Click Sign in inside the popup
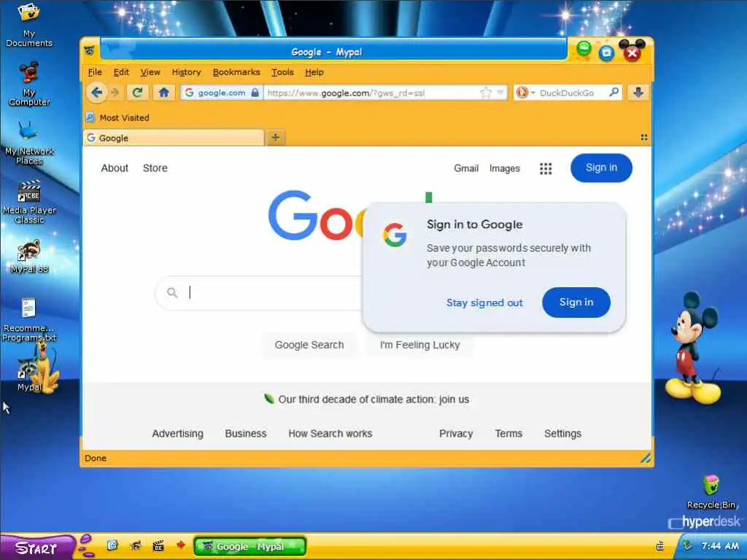This screenshot has height=560, width=747. 576,303
